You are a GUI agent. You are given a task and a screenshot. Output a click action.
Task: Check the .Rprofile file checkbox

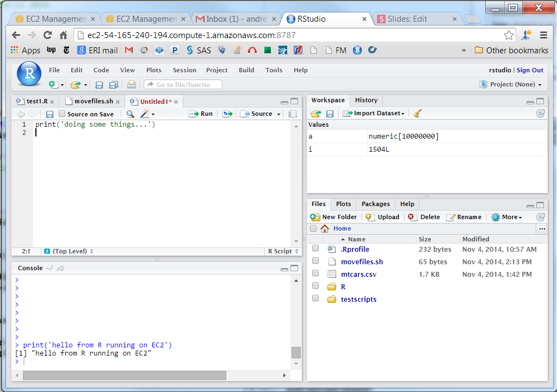click(315, 248)
